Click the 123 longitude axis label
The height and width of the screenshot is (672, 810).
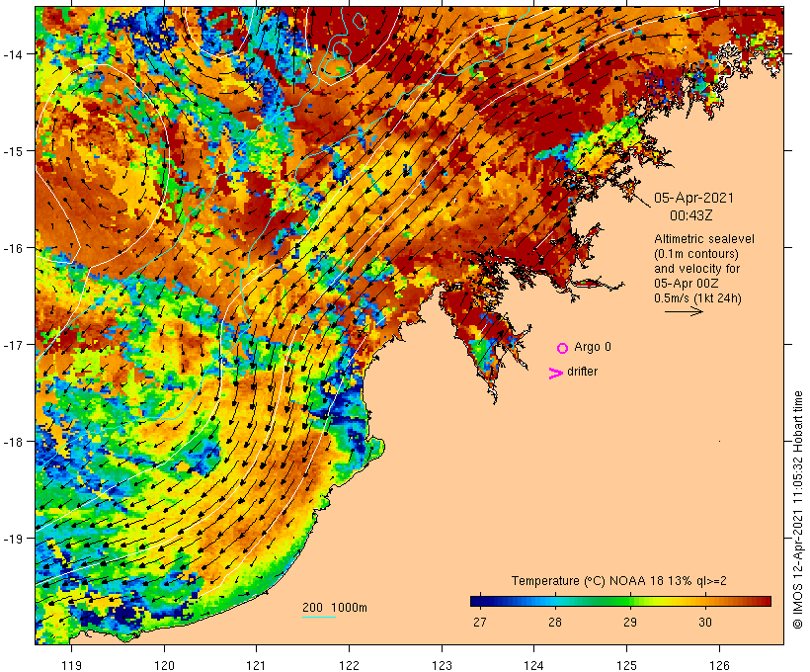pos(442,666)
